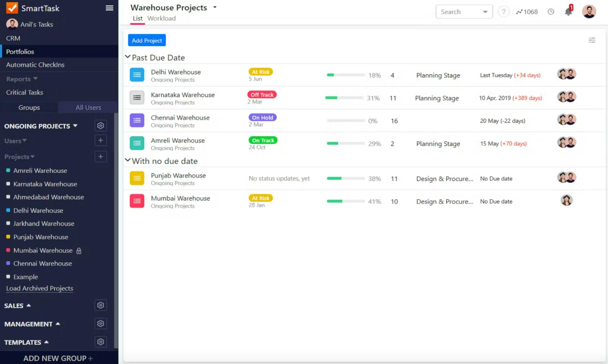Collapse the With no due date section
Viewport: 608px width, 364px height.
point(128,160)
